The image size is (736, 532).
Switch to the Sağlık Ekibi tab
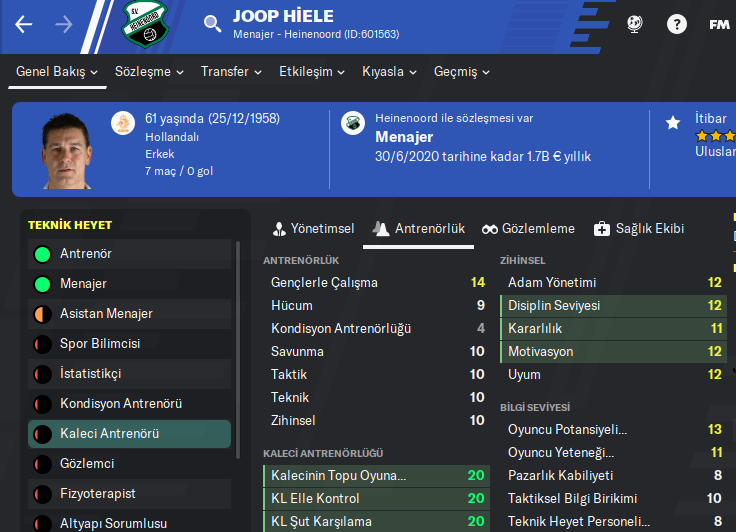[x=639, y=229]
